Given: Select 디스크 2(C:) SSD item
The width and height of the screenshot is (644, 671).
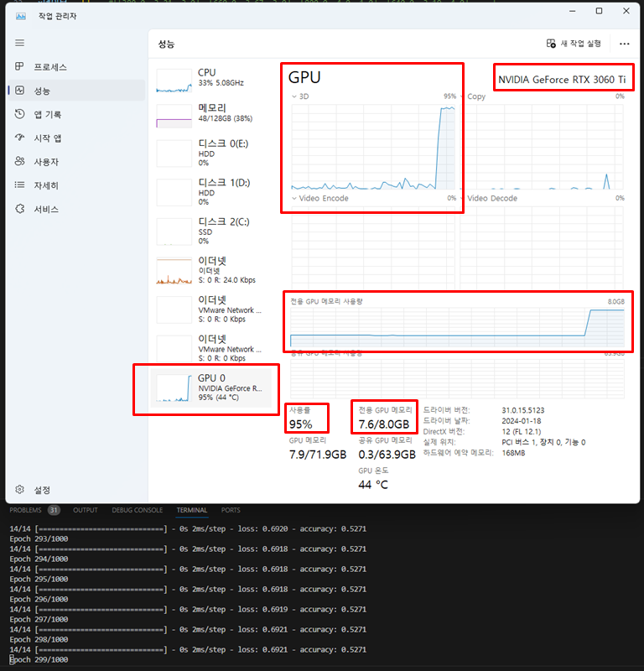Looking at the screenshot, I should click(x=213, y=231).
